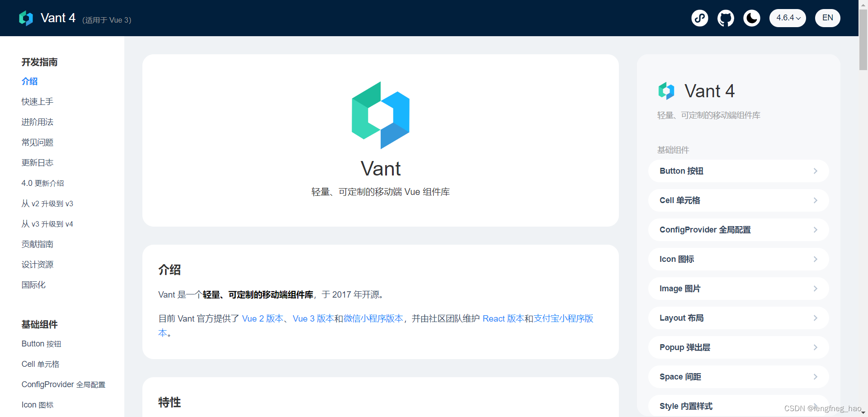
Task: Switch language with the EN button
Action: click(x=827, y=18)
